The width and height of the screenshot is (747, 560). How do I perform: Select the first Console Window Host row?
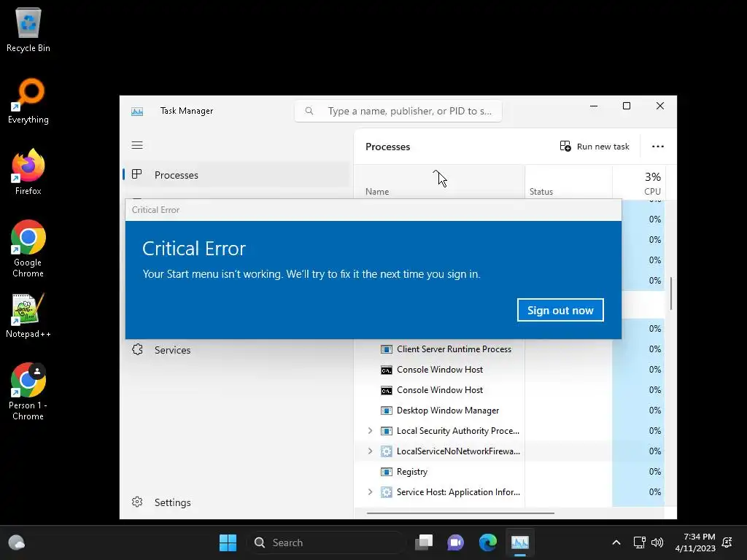pos(509,370)
